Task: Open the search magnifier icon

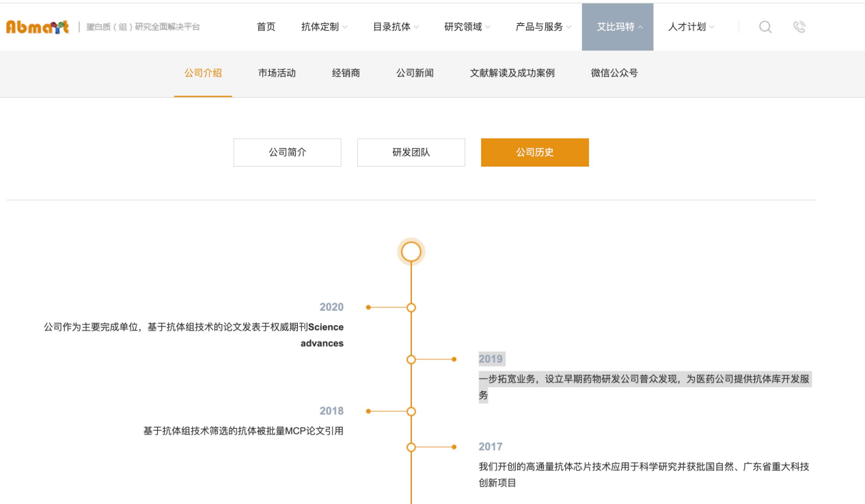Action: [765, 27]
